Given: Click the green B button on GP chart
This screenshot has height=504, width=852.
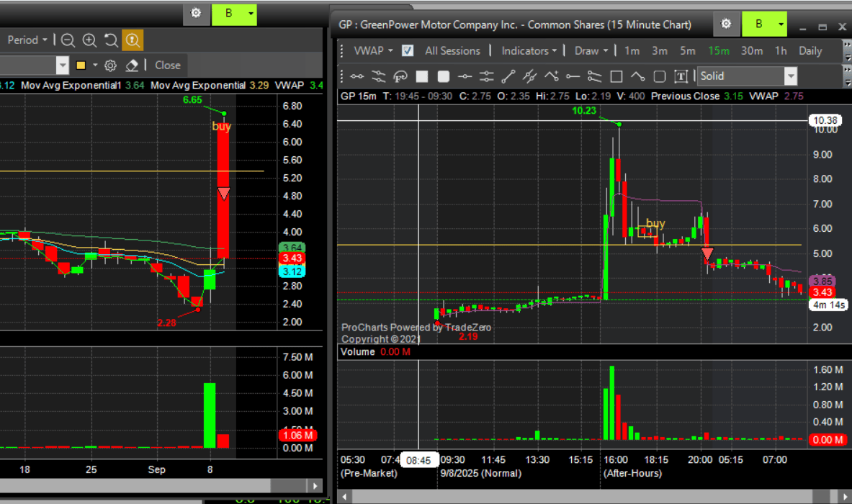Looking at the screenshot, I should pos(758,24).
